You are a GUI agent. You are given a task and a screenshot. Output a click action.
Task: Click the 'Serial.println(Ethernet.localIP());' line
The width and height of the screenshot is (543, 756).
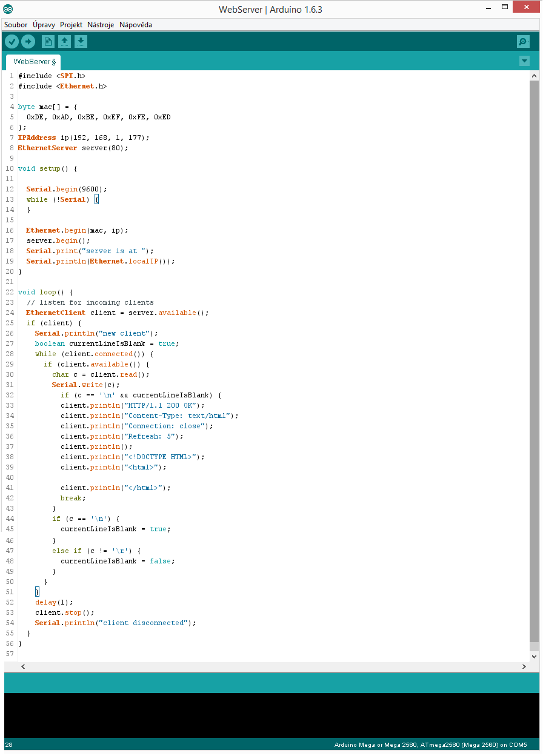101,261
